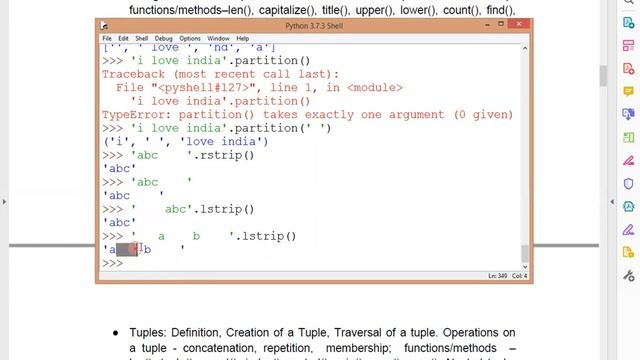Click the Shell scrollbar up arrow
Viewport: 640px width, 360px height.
tap(525, 49)
